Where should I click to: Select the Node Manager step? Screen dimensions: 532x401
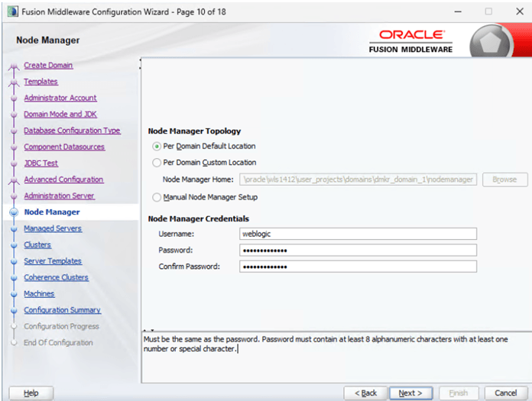click(x=52, y=212)
